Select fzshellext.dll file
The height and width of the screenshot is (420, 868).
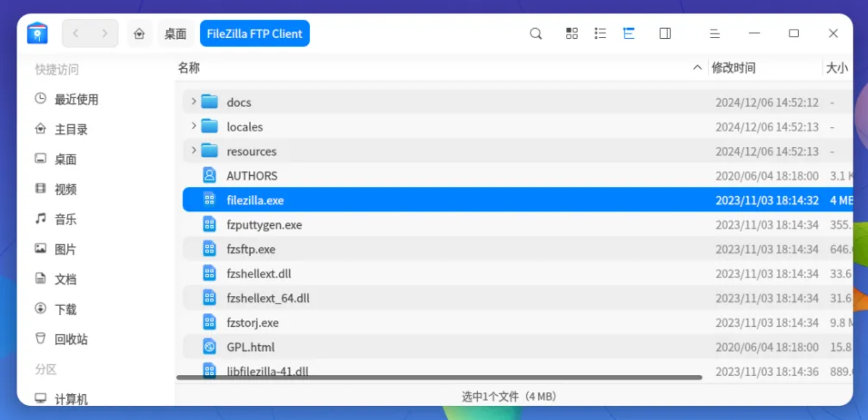tap(517, 274)
